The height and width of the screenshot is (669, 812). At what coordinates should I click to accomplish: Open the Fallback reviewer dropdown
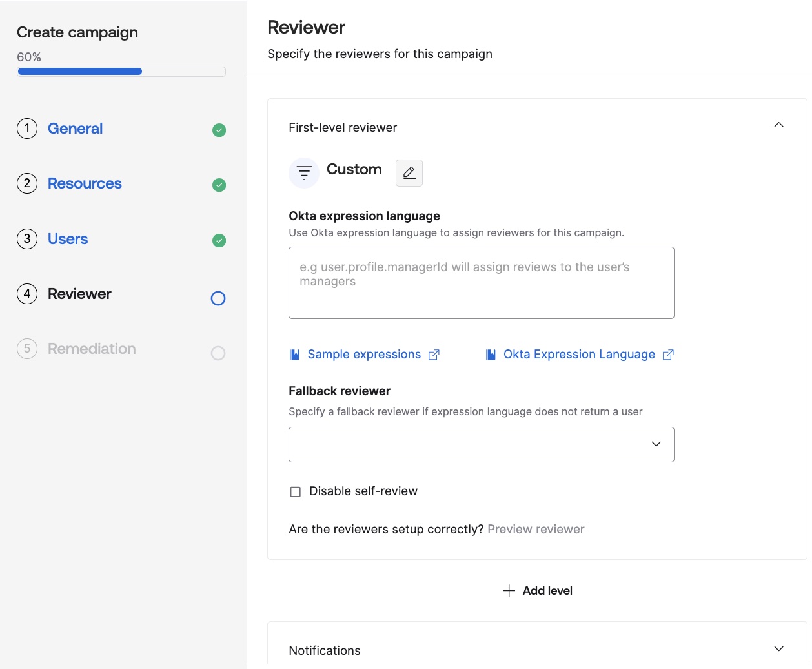[482, 444]
